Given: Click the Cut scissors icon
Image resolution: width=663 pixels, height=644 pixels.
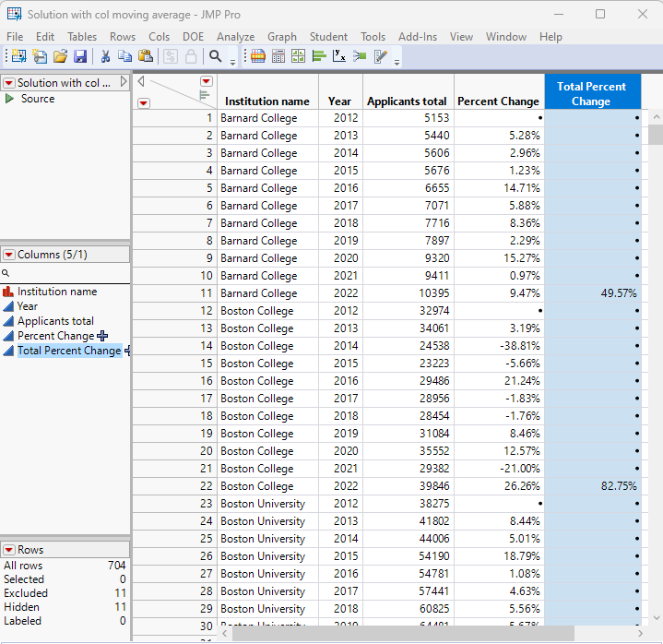Looking at the screenshot, I should click(x=105, y=56).
